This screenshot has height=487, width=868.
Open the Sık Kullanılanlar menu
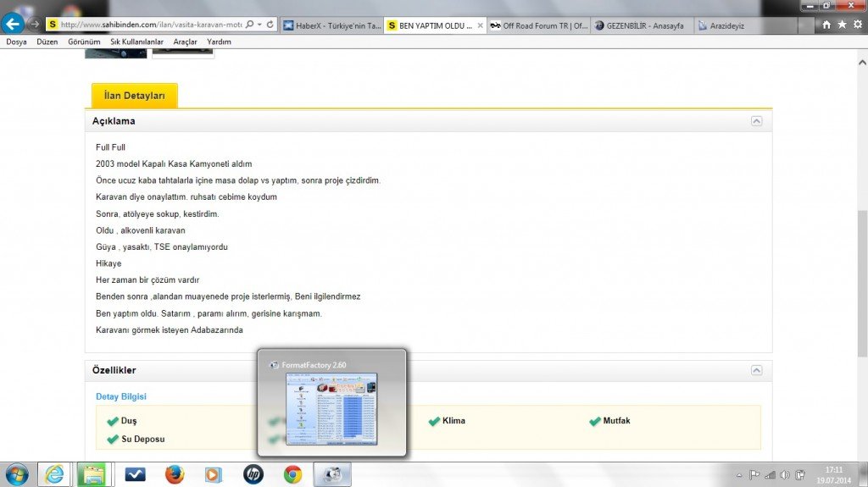[x=136, y=42]
